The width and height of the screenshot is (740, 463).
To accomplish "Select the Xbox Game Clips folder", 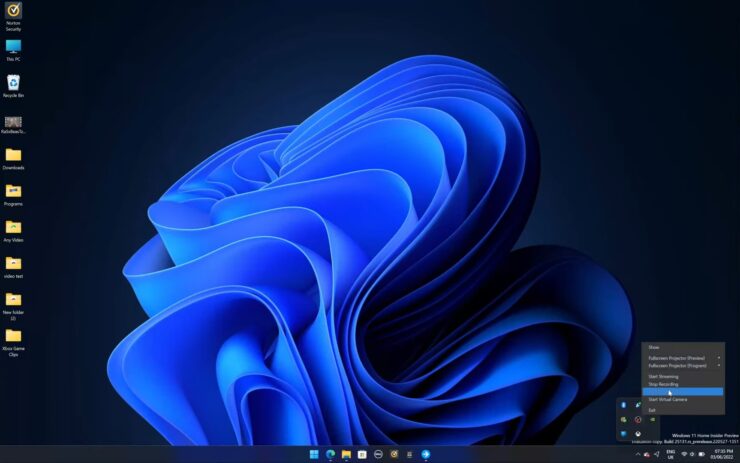I will (13, 343).
